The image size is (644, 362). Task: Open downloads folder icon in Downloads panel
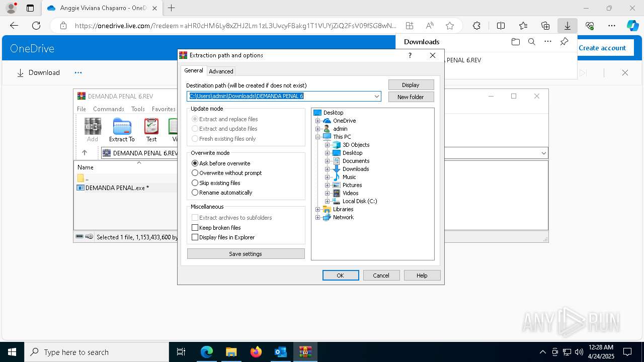[x=515, y=42]
